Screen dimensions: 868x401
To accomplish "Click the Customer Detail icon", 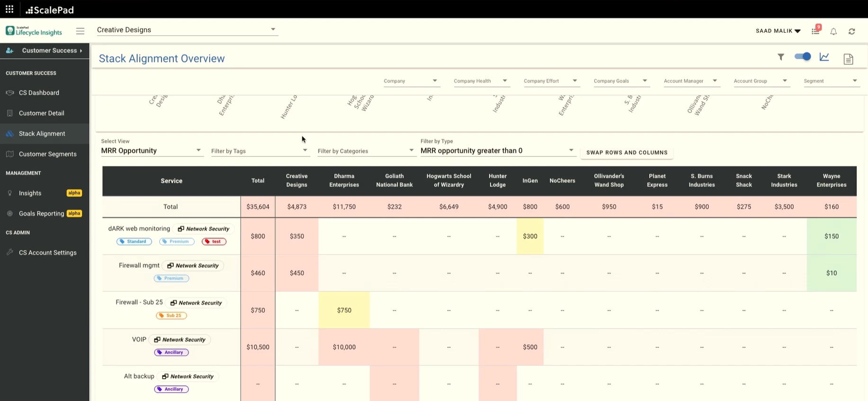I will tap(9, 113).
